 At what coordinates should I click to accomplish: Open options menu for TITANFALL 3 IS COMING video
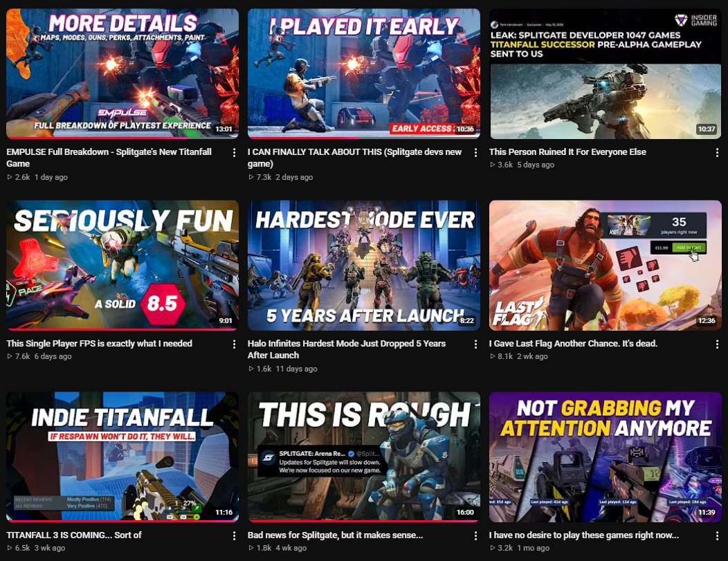234,535
